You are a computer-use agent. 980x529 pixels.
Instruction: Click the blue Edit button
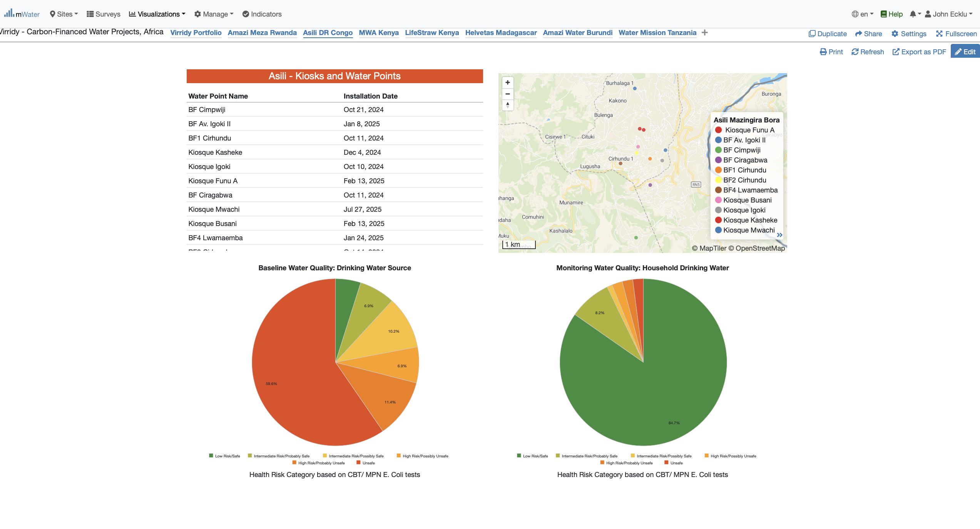965,52
